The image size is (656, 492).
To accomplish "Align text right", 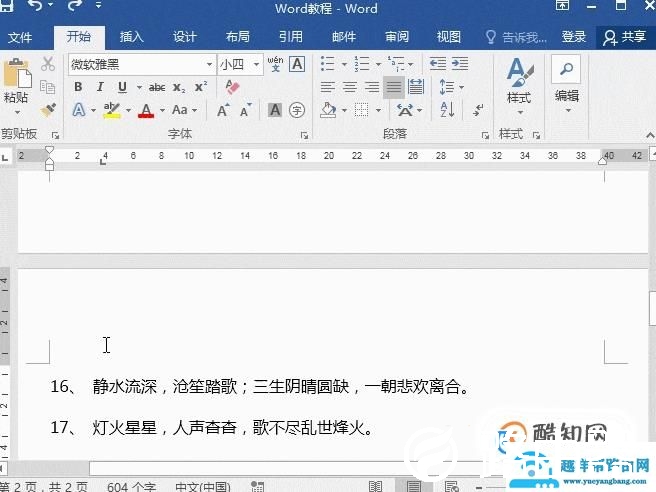I will 372,87.
